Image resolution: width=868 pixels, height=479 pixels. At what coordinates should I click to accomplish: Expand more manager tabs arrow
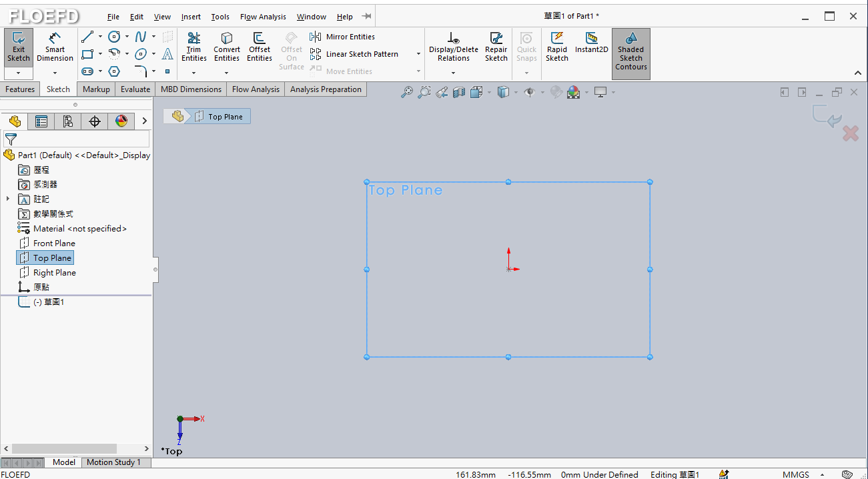[143, 121]
